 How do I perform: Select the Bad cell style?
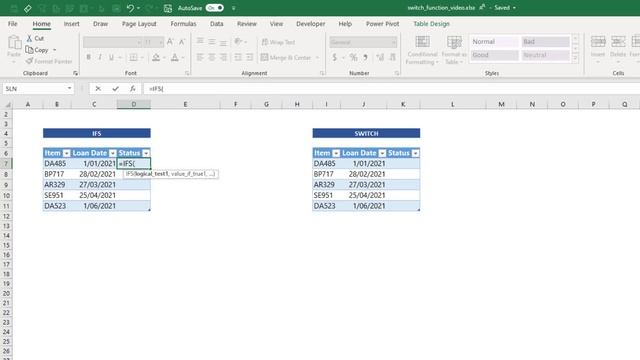point(545,42)
